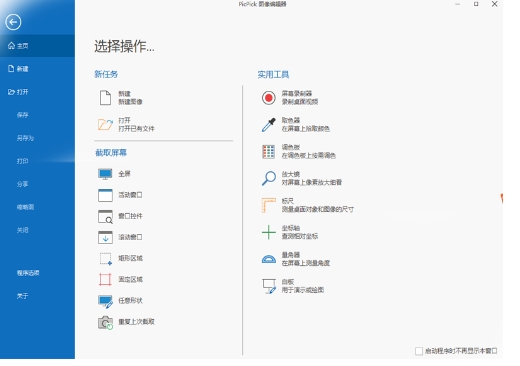Start 全屏 full screen capture
The width and height of the screenshot is (520, 366).
click(x=114, y=174)
